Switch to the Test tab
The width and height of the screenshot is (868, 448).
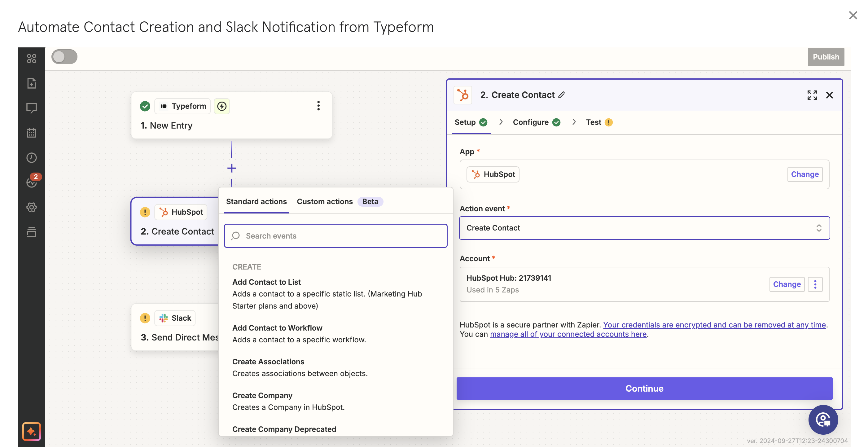coord(599,122)
